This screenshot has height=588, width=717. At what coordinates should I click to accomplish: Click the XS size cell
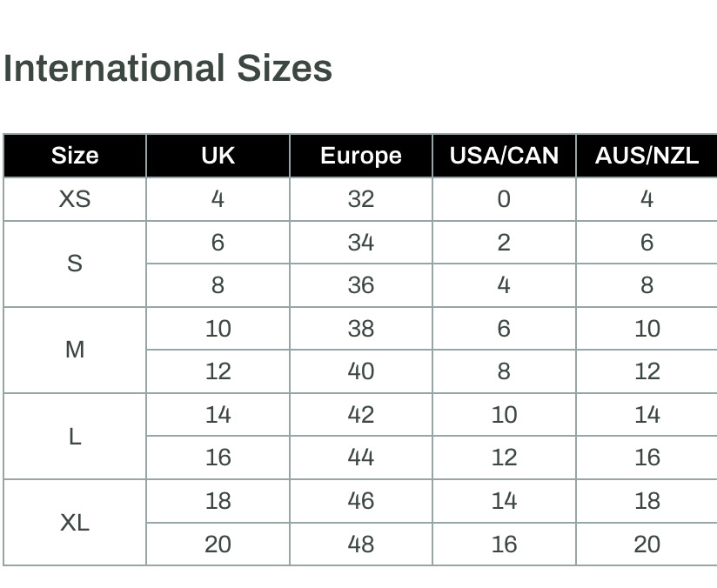coord(75,199)
